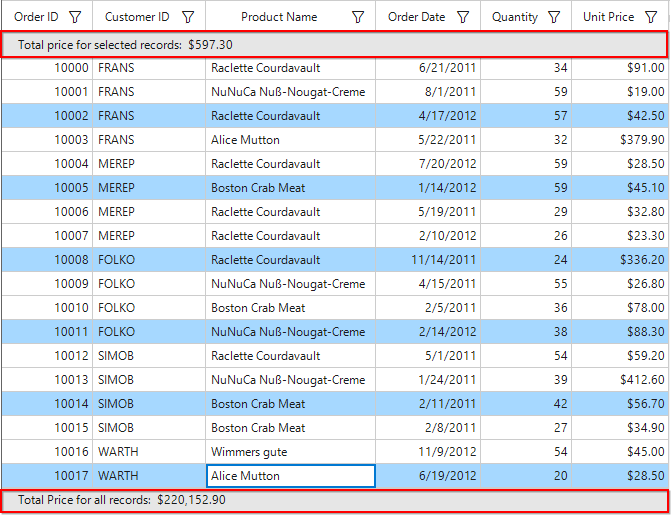This screenshot has width=671, height=515.
Task: Click the Alice Mutton cell in order 10017
Action: coord(291,476)
